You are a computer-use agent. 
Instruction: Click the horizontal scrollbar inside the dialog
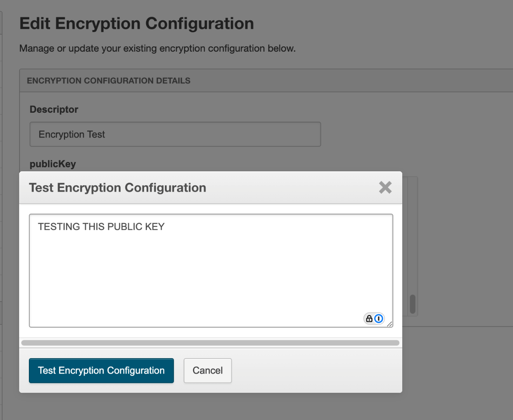pyautogui.click(x=210, y=343)
